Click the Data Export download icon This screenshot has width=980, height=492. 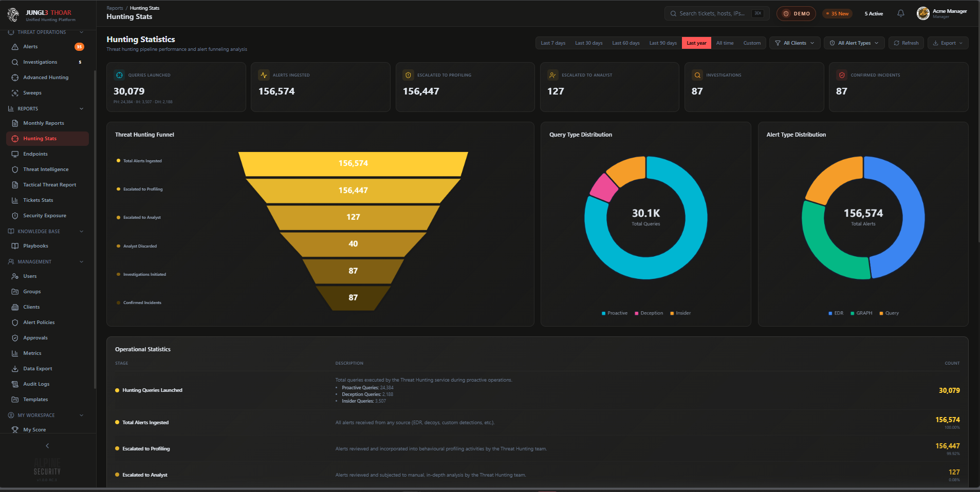[15, 369]
